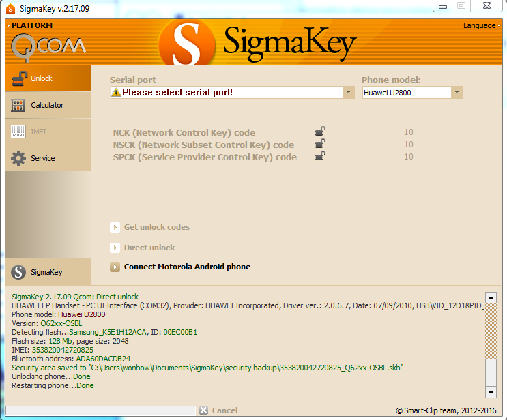Click the log scroll down arrow
Viewport: 507px width, 420px height.
(x=491, y=392)
